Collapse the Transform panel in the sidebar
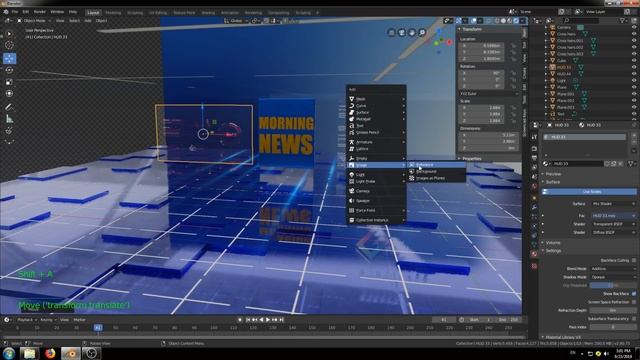The width and height of the screenshot is (640, 360). click(x=471, y=29)
